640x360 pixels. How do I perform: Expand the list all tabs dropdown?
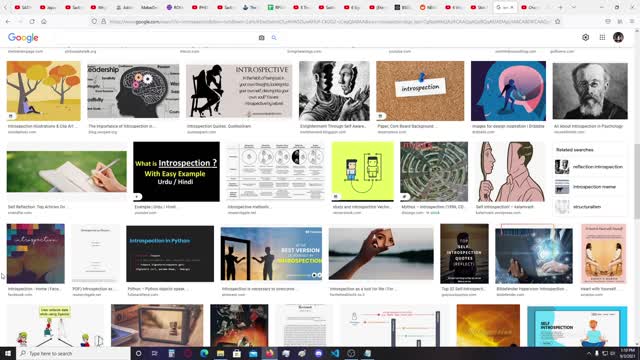[573, 7]
